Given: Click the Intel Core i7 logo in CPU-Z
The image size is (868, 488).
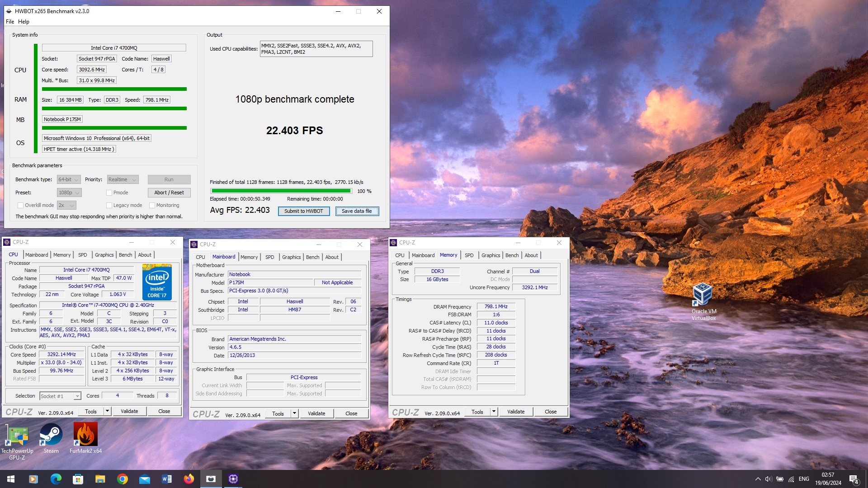Looking at the screenshot, I should coord(157,282).
